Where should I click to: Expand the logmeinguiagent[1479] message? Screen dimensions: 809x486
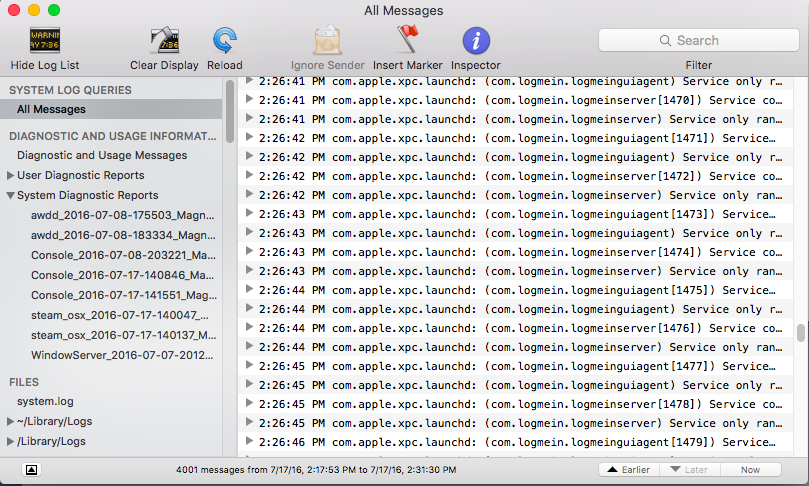point(249,441)
